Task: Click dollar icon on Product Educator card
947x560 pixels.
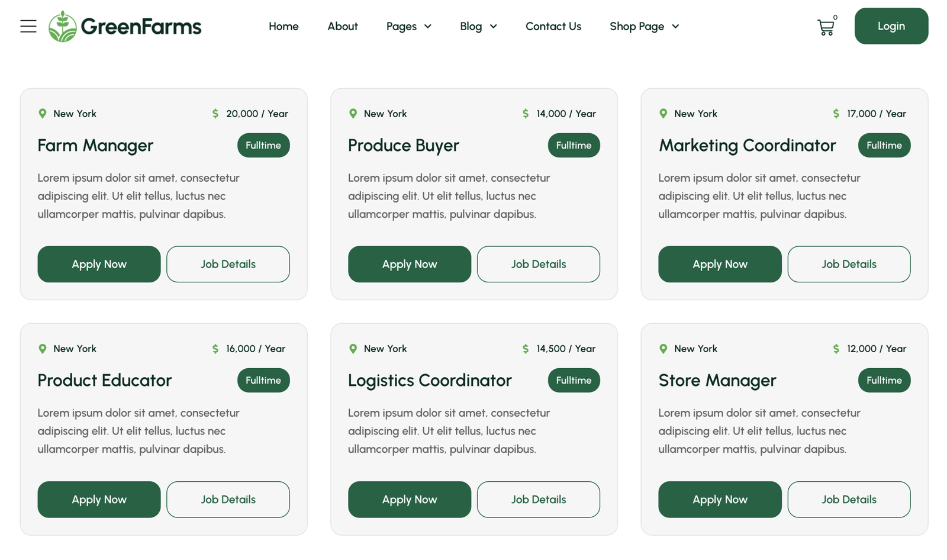Action: point(215,349)
